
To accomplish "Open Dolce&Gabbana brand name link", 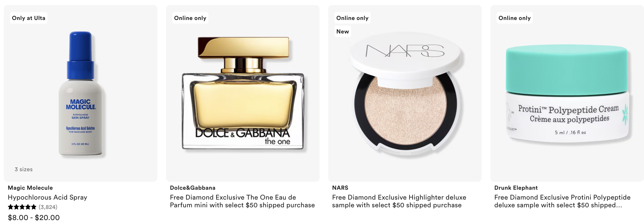I will [x=193, y=188].
